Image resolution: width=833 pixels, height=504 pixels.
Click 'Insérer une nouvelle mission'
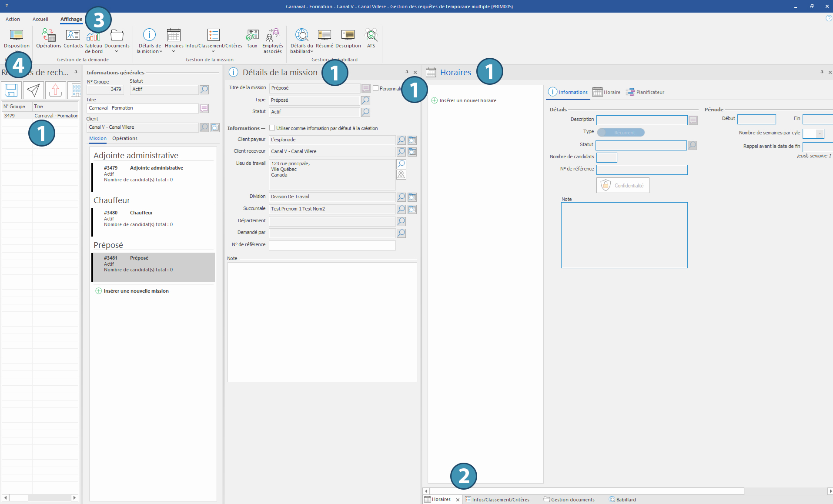136,291
